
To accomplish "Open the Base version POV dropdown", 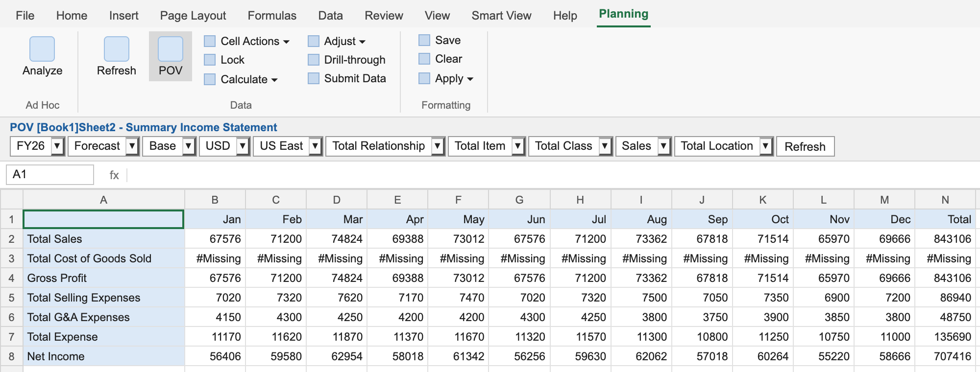I will tap(189, 146).
